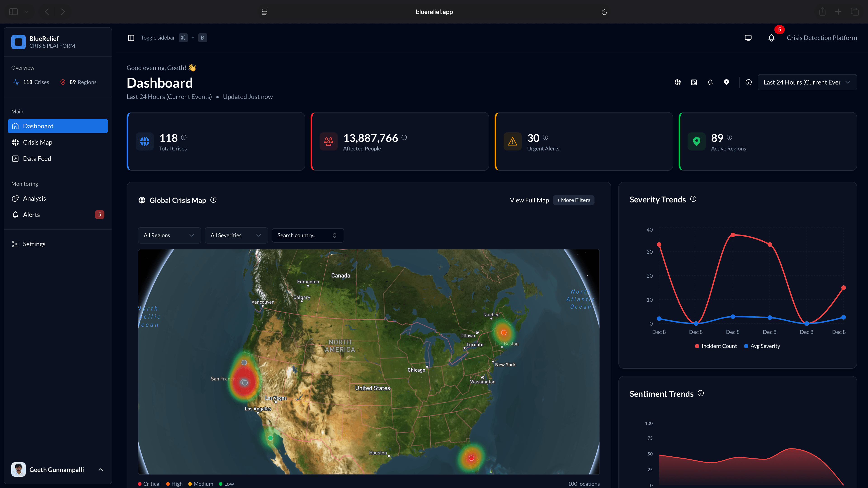This screenshot has height=488, width=868.
Task: Click the More Filters button
Action: click(x=573, y=200)
